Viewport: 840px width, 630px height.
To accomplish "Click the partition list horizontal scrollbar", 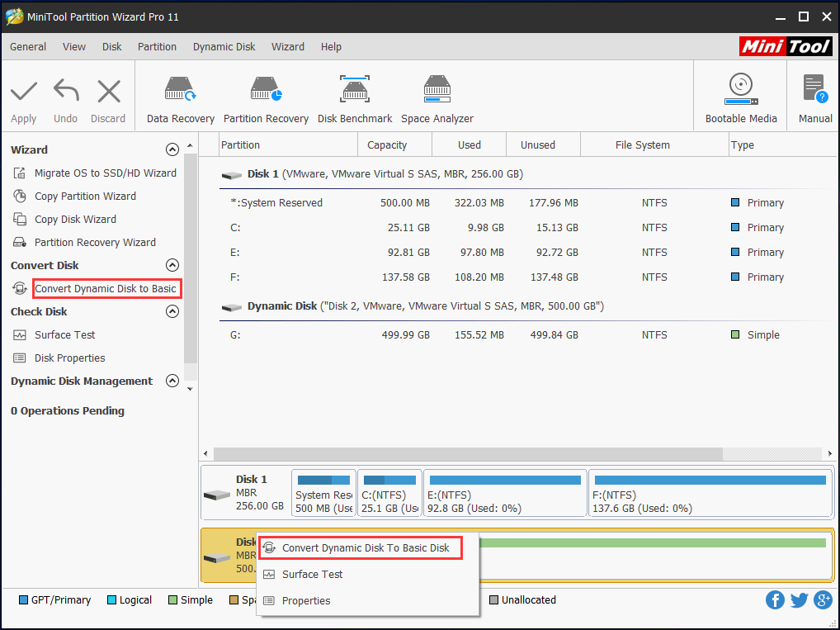I will point(468,453).
